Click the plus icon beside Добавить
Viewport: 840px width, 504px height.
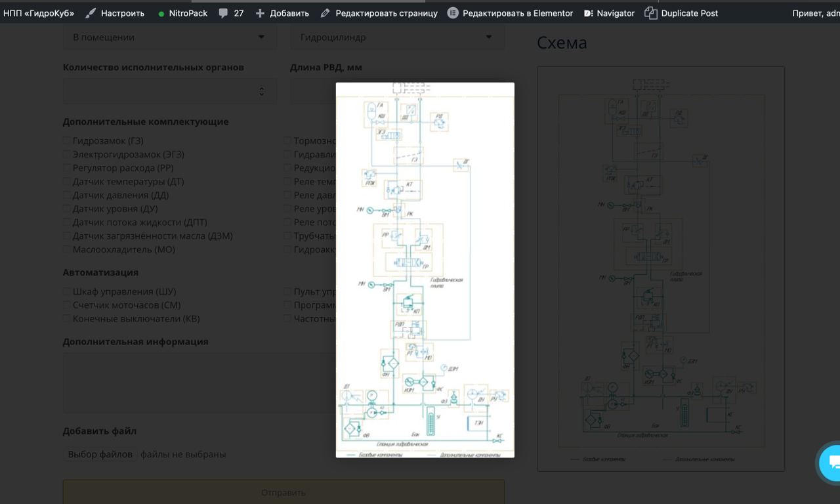[260, 13]
